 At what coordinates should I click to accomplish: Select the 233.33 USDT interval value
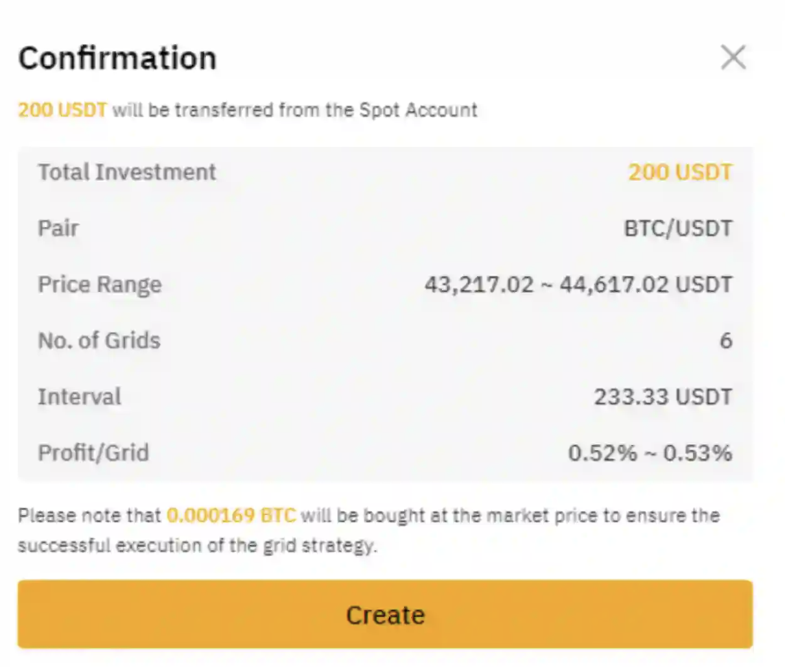click(x=664, y=396)
